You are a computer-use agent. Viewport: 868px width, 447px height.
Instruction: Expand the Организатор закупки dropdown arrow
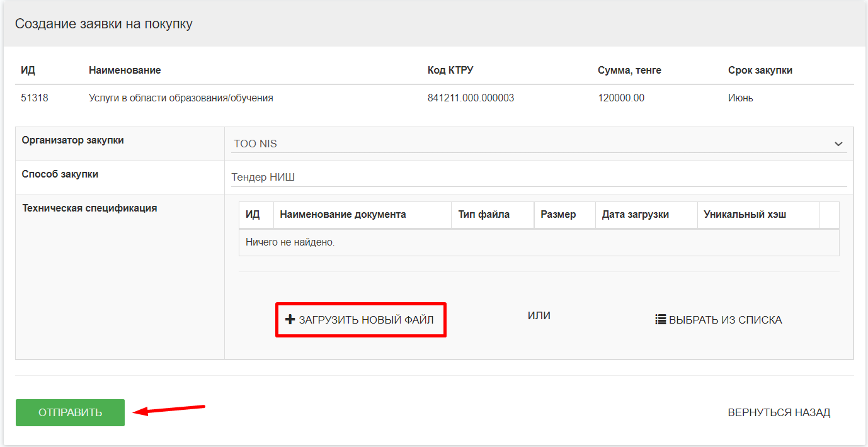click(x=838, y=144)
